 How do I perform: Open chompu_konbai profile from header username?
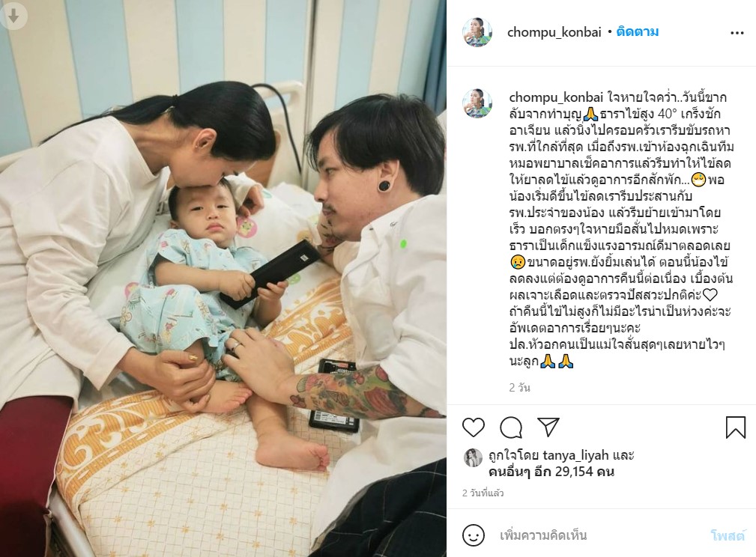(x=554, y=32)
